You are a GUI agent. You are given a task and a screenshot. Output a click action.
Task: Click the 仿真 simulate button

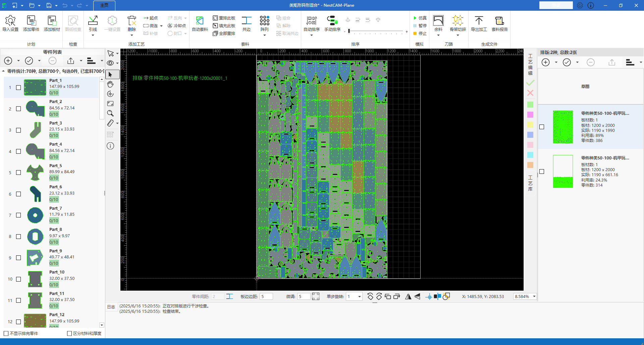tap(420, 18)
